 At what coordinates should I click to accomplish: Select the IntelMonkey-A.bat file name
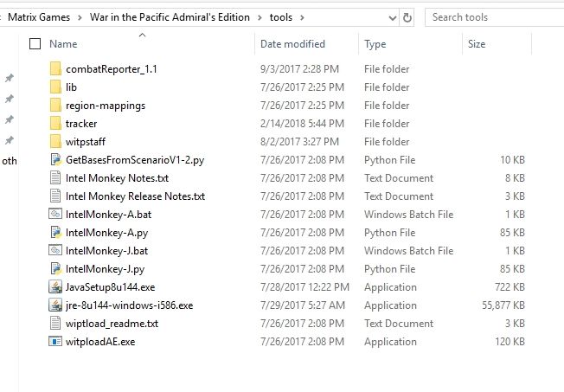pos(108,215)
